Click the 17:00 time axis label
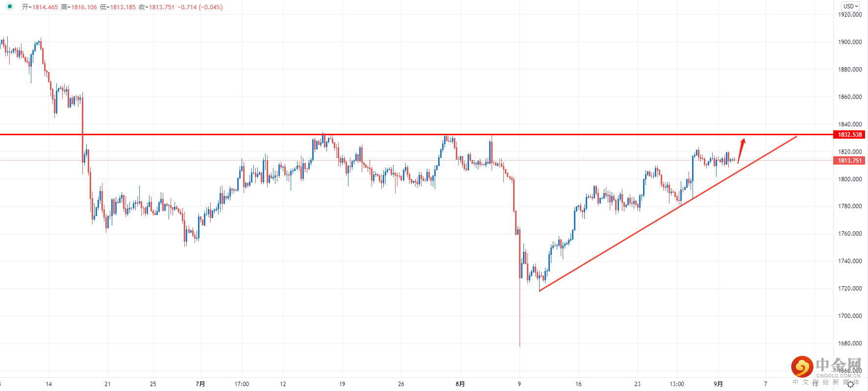This screenshot has height=391, width=868. pyautogui.click(x=242, y=384)
